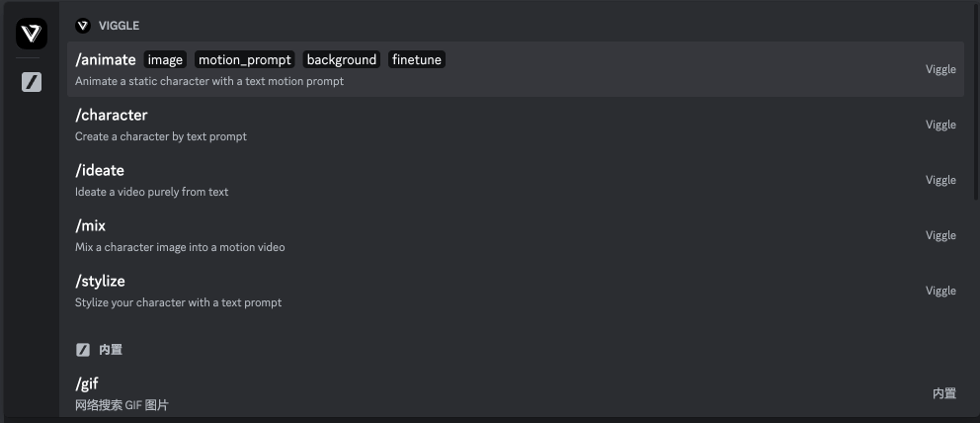The width and height of the screenshot is (980, 423).
Task: Click 'Mix a character image' description
Action: pos(180,247)
